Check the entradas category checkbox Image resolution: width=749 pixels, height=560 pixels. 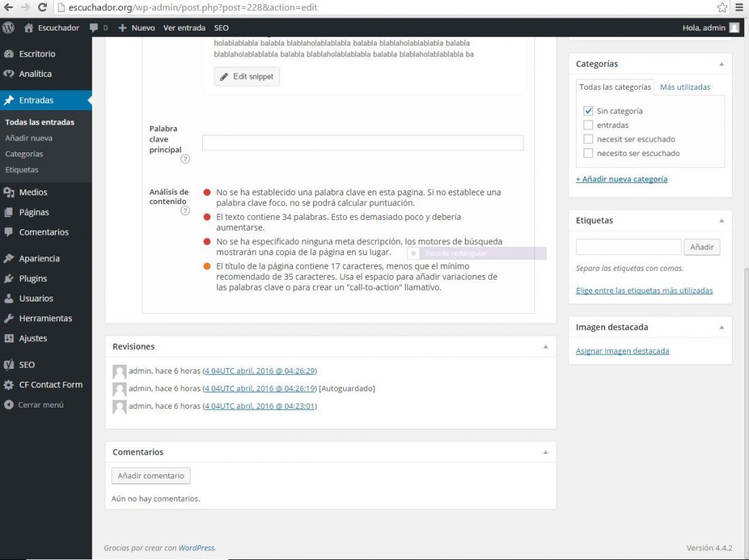point(588,125)
